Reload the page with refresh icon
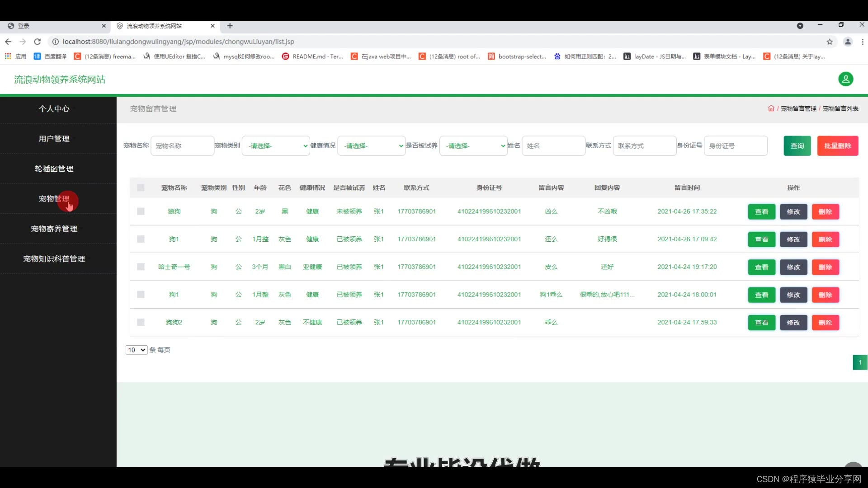This screenshot has width=868, height=488. coord(38,42)
